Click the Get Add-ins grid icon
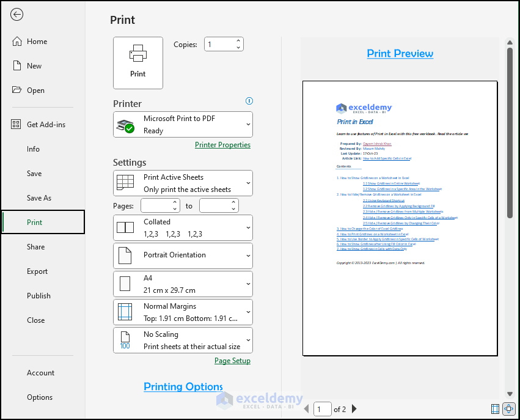 tap(16, 124)
